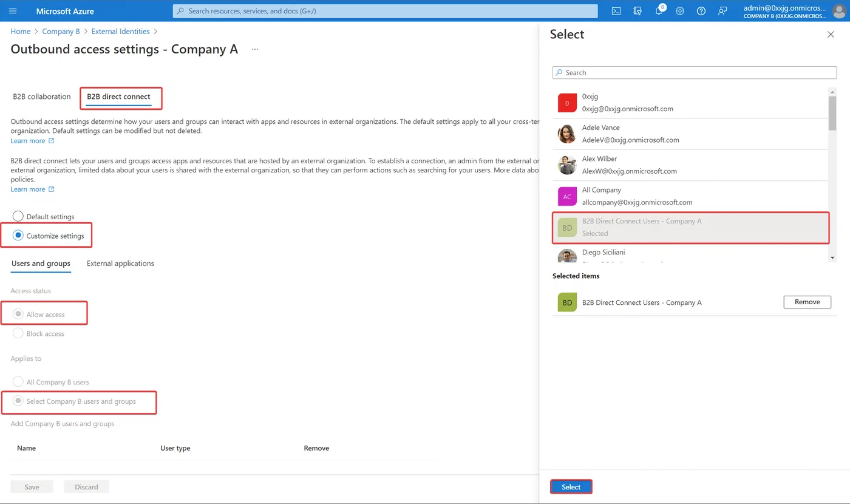Open the Help question mark icon

[x=701, y=11]
